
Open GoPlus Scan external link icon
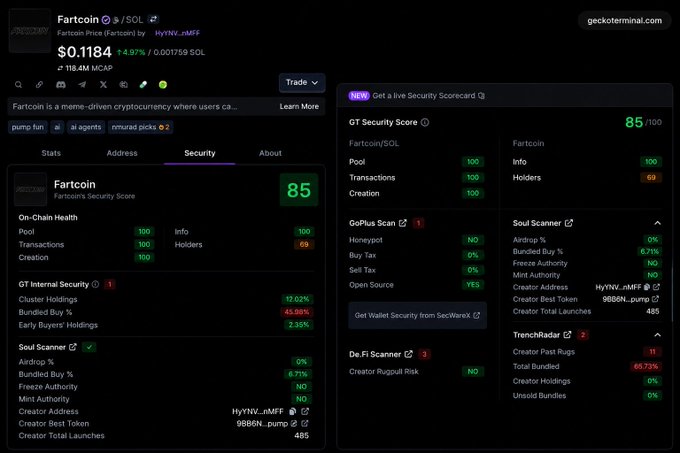pos(403,223)
